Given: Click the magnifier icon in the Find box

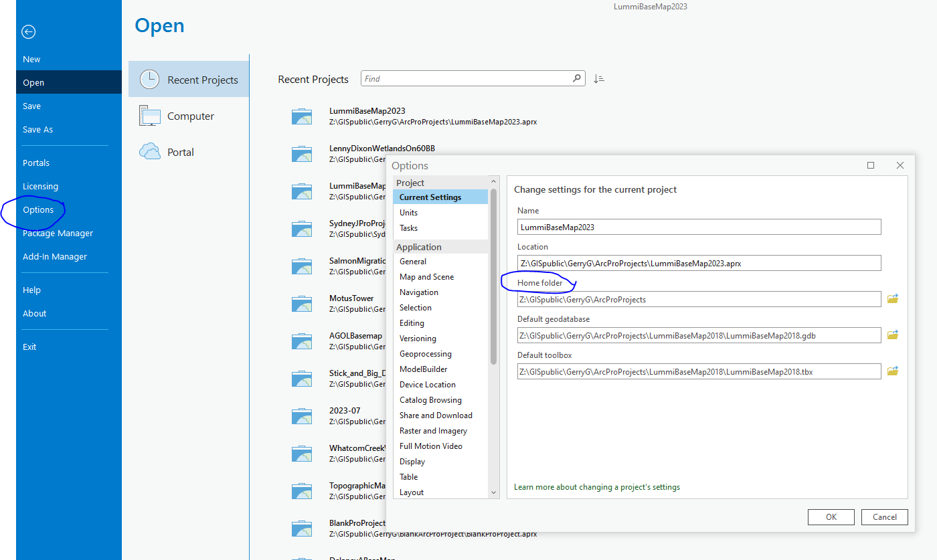Looking at the screenshot, I should [x=577, y=78].
